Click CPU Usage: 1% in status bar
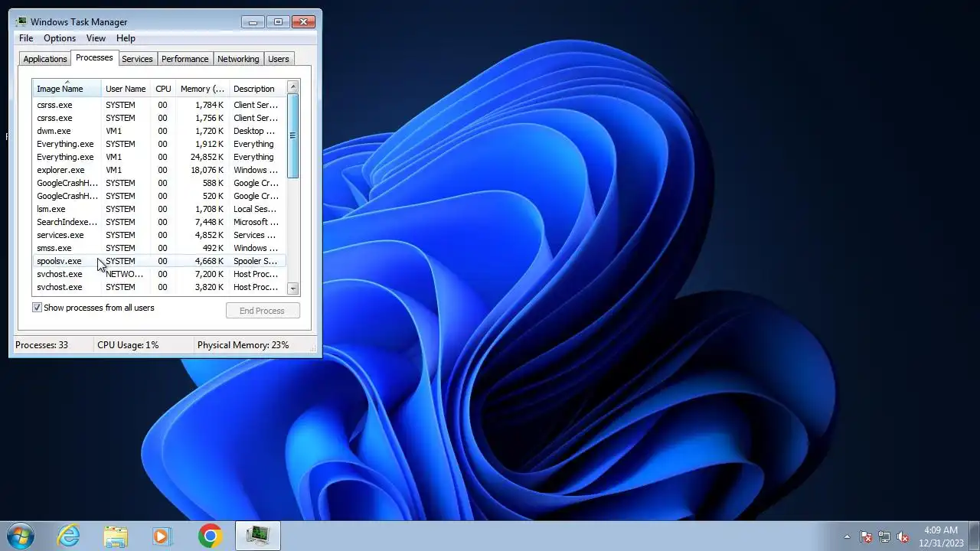 point(128,345)
